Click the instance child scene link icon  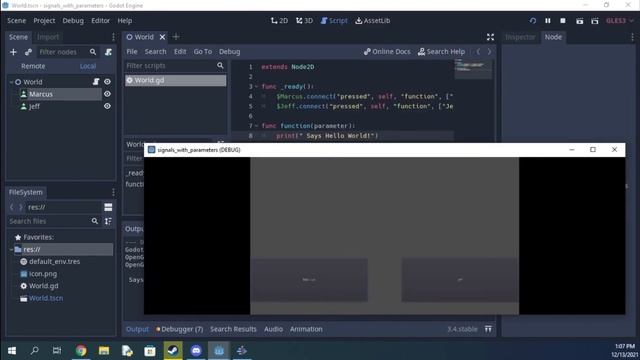pos(28,52)
